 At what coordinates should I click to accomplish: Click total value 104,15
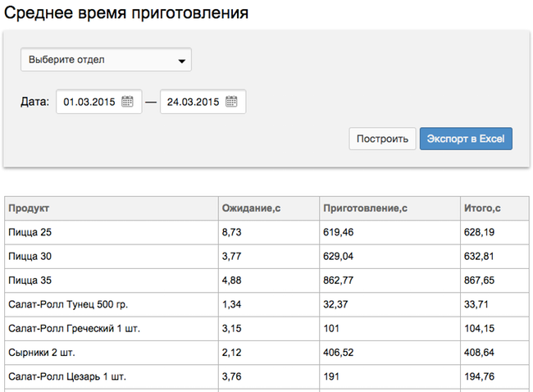pos(479,329)
